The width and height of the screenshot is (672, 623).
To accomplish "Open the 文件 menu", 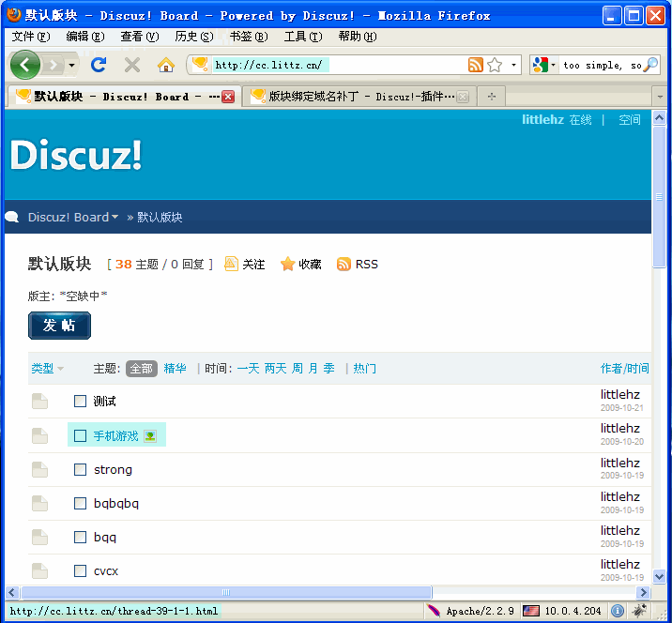I will pyautogui.click(x=30, y=37).
